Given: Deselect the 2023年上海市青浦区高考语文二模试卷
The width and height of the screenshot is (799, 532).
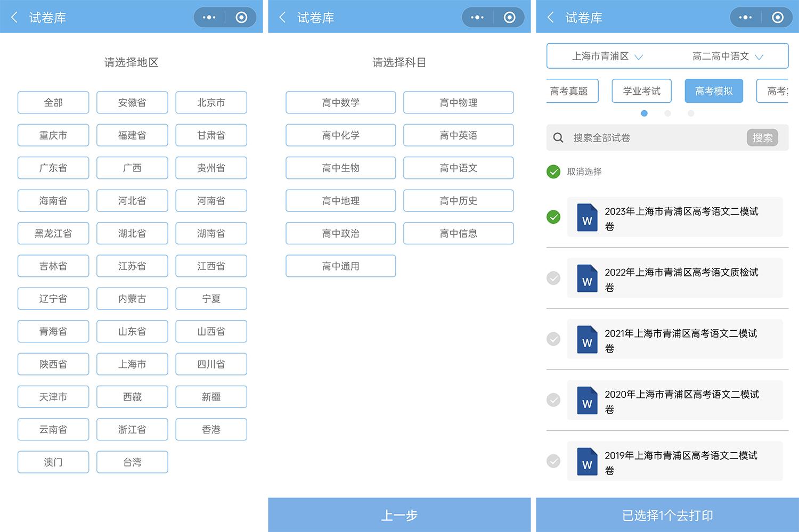Looking at the screenshot, I should point(554,217).
